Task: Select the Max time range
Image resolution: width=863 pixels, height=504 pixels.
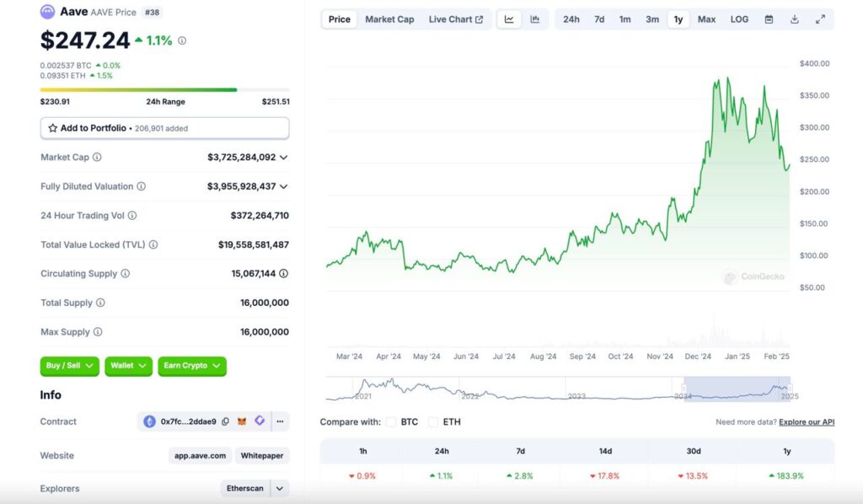Action: click(x=707, y=19)
